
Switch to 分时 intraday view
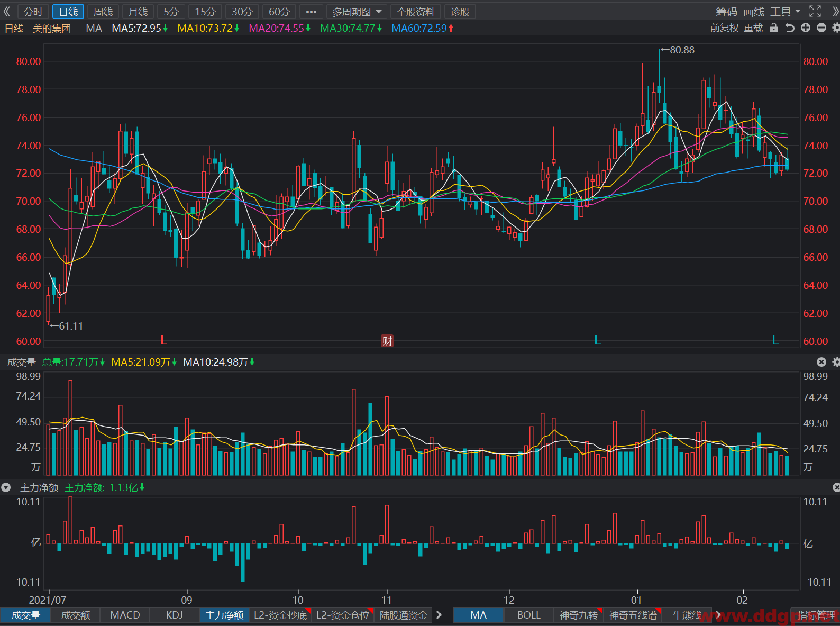(33, 12)
